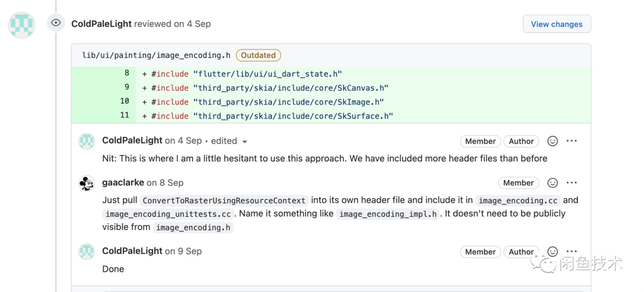Click the 'on 4 Sep' review timestamp
644x292 pixels.
[192, 24]
